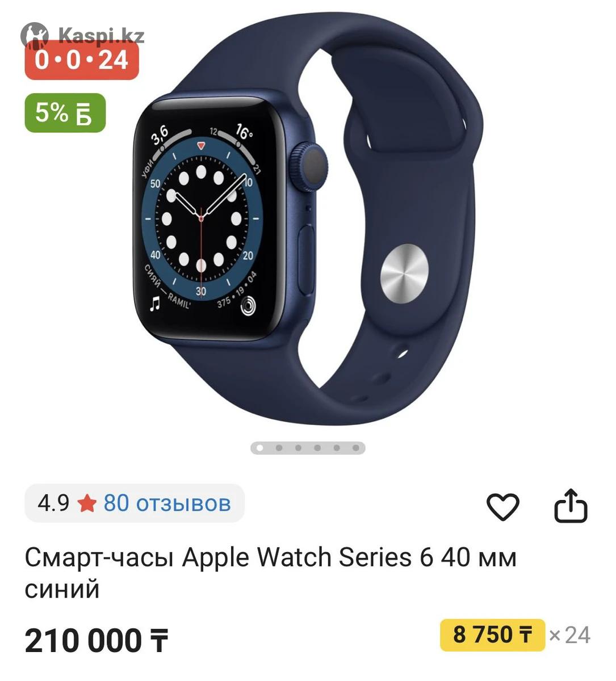Select the third gallery page dot

pos(298,448)
